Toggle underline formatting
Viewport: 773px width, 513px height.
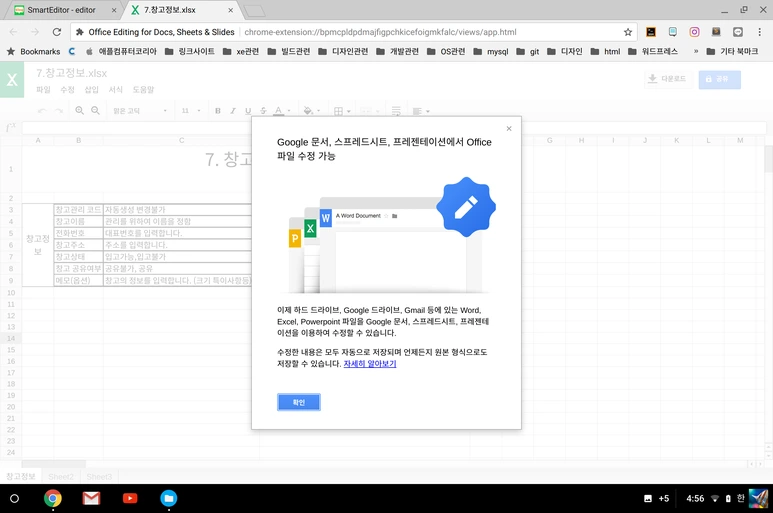point(248,111)
